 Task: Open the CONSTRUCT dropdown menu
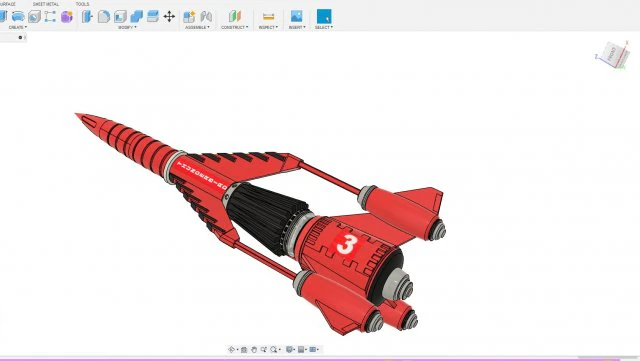[234, 27]
